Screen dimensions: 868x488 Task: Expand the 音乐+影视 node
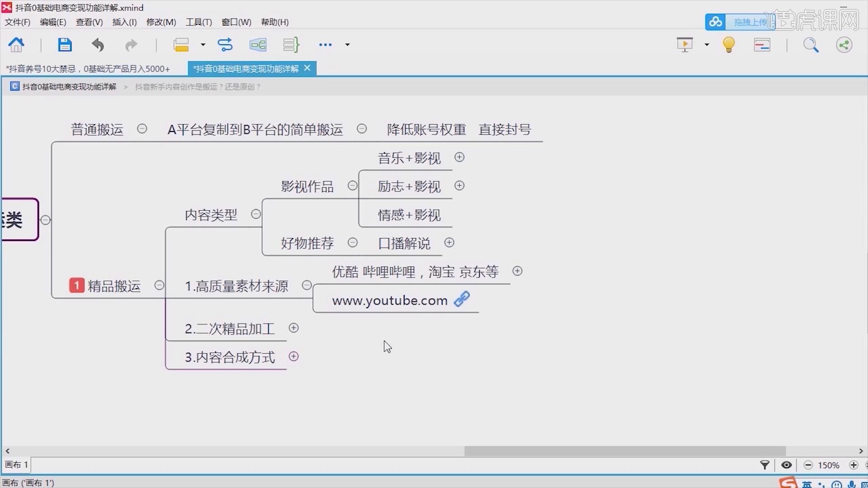[459, 157]
